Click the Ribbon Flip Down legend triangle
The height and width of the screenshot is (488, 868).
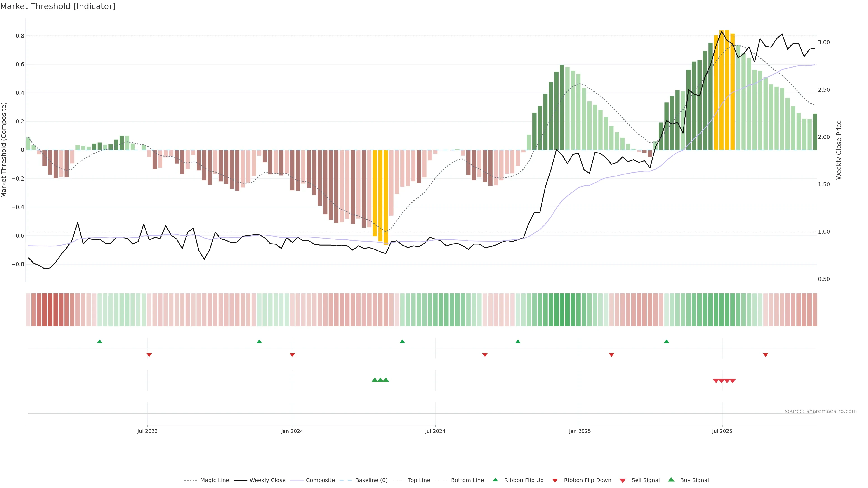pos(555,481)
